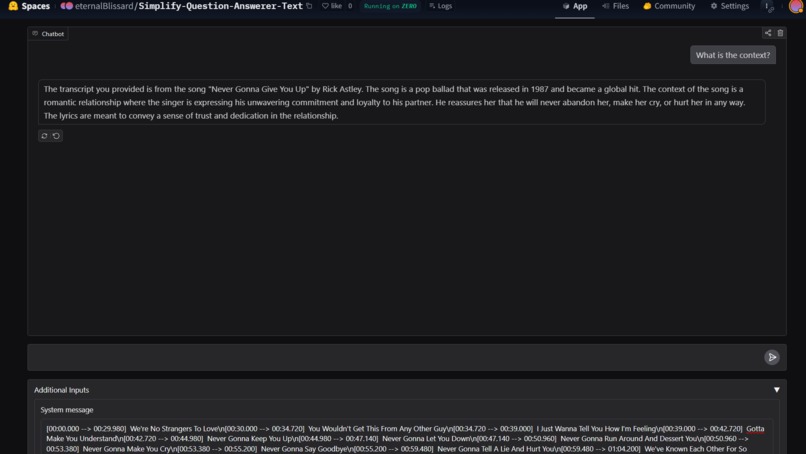Open the Logs panel
The width and height of the screenshot is (806, 454).
coord(441,6)
